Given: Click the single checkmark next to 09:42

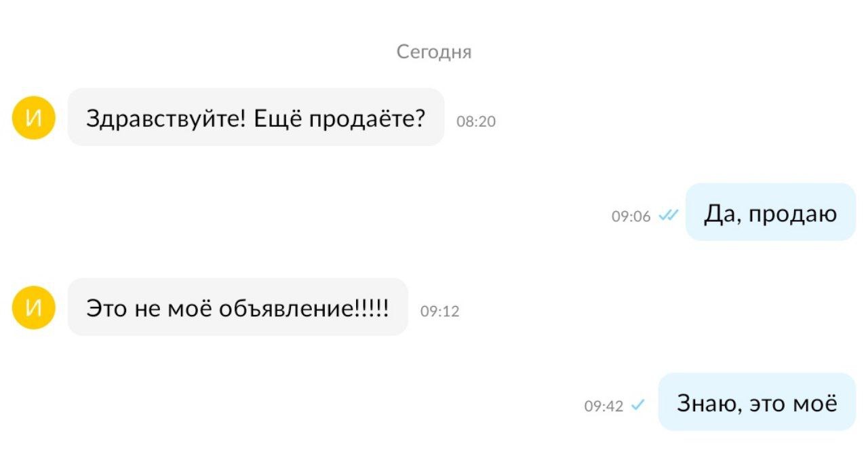Looking at the screenshot, I should (x=637, y=406).
